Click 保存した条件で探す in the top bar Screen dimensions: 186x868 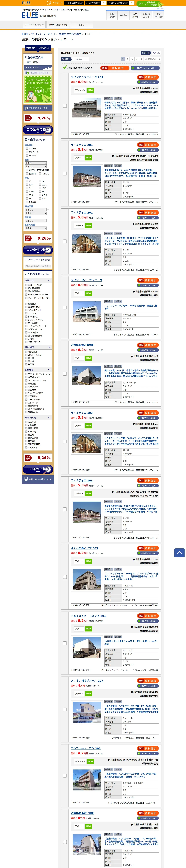[118, 3]
